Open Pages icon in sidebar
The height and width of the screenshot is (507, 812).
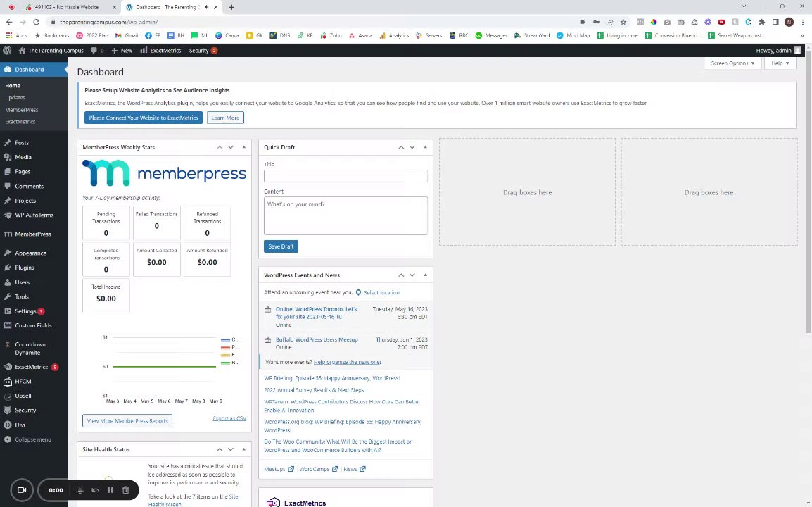point(7,172)
